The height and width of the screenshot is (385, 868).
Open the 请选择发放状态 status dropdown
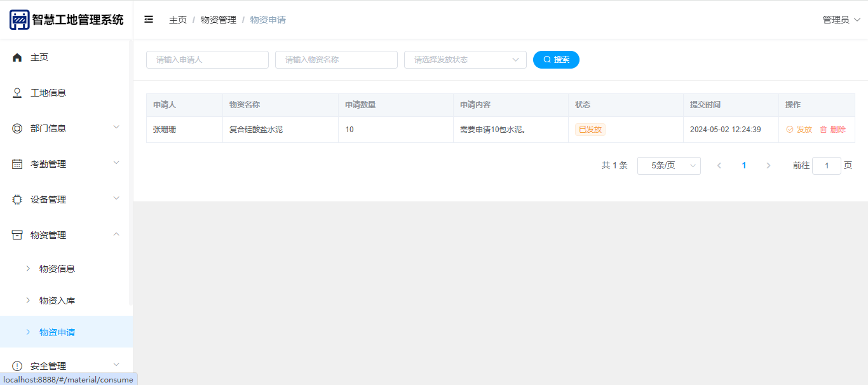(x=465, y=60)
